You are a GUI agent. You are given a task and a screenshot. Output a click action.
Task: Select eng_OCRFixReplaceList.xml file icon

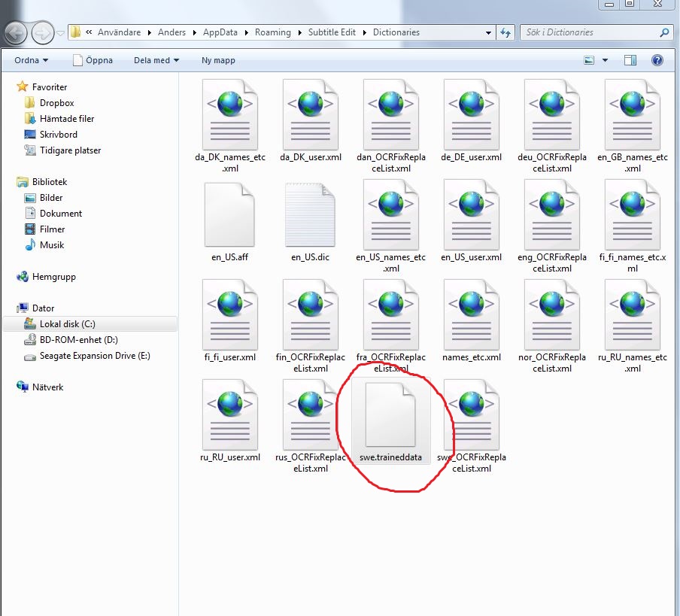point(551,214)
